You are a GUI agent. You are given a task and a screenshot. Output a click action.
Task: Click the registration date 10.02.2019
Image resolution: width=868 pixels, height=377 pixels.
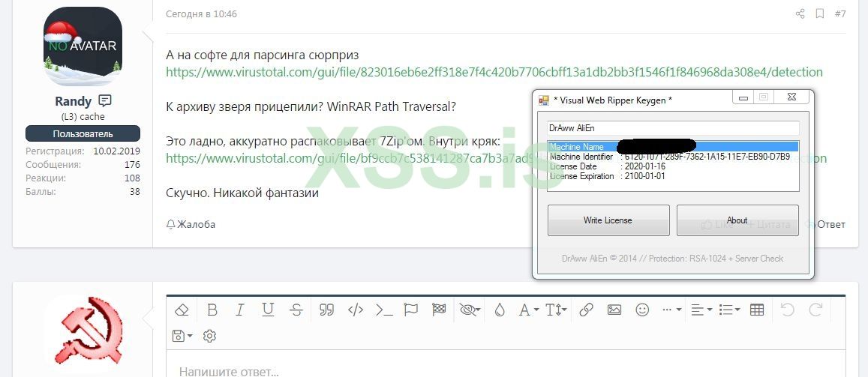[117, 151]
